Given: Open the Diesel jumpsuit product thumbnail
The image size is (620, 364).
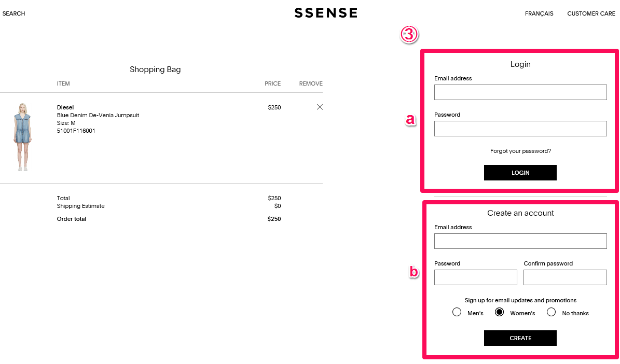Looking at the screenshot, I should 22,137.
